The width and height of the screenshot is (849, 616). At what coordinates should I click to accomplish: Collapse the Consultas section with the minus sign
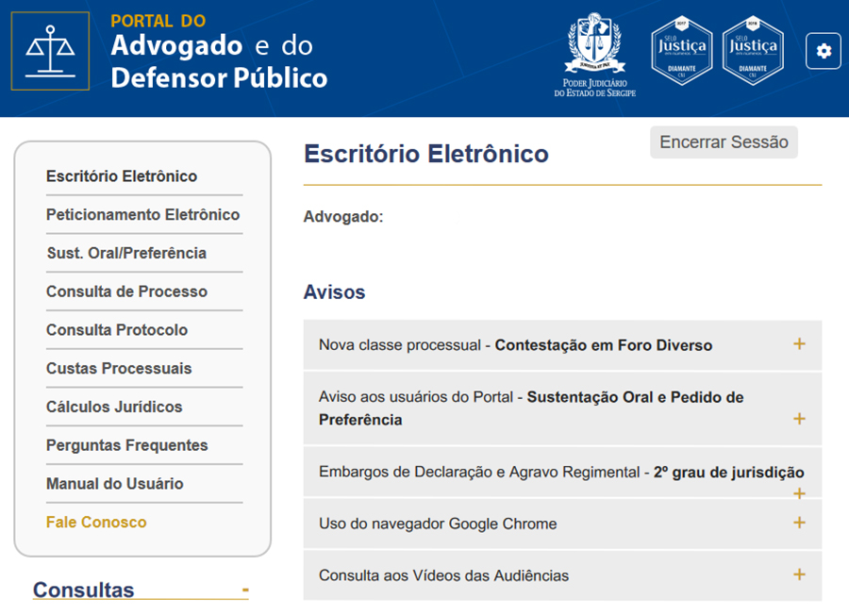click(245, 591)
